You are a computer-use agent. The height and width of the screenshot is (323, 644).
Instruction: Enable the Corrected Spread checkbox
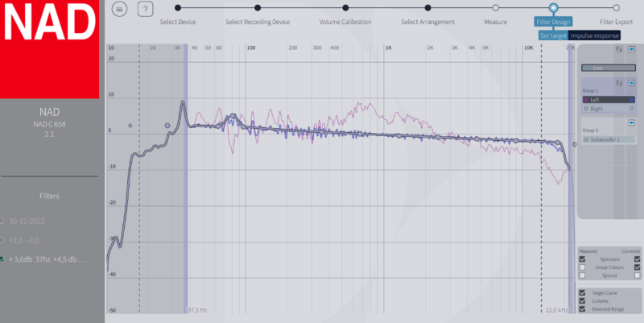[x=637, y=275]
